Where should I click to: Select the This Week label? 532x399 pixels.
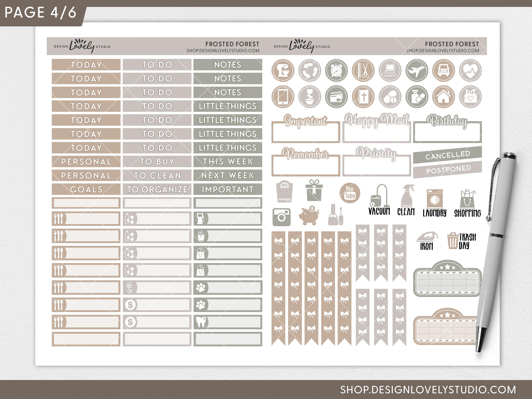tap(228, 161)
